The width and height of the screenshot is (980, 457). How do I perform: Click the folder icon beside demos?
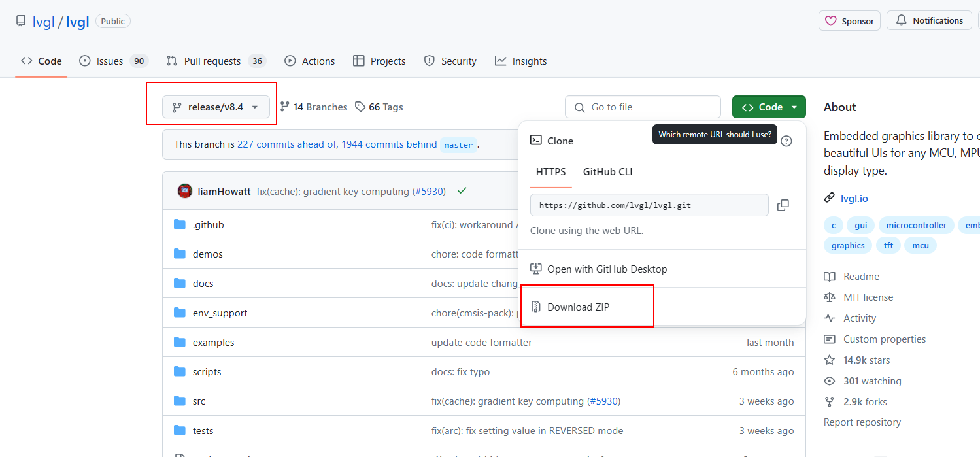point(180,254)
